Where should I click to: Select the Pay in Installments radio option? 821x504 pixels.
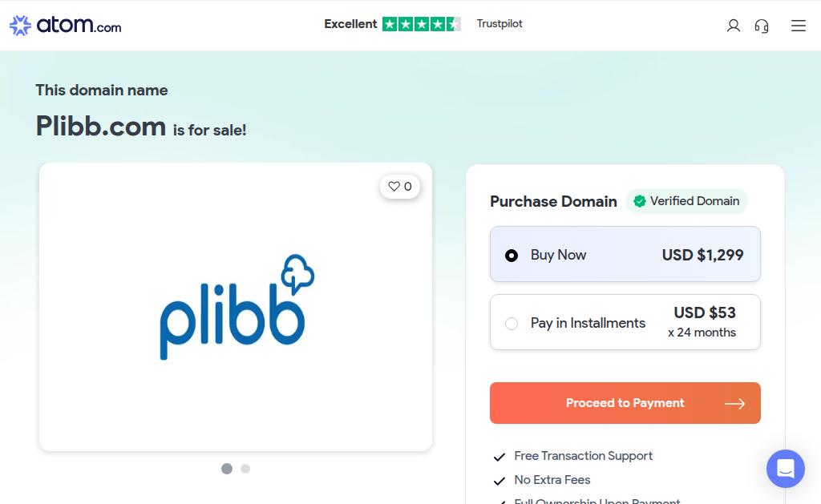[512, 324]
